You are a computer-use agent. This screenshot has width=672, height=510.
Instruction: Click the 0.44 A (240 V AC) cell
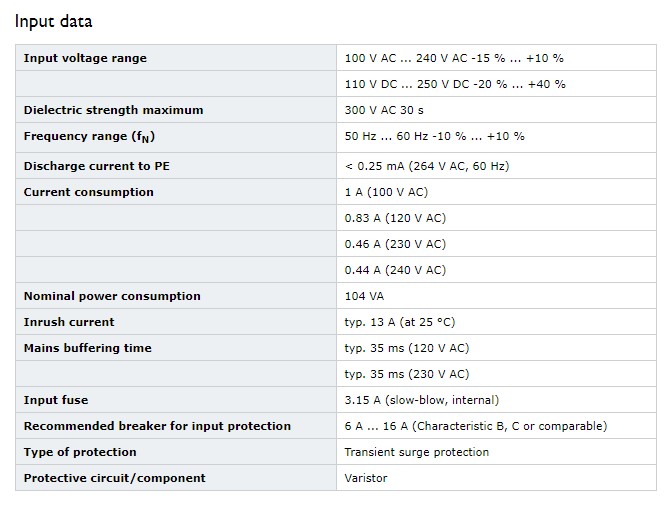click(395, 270)
